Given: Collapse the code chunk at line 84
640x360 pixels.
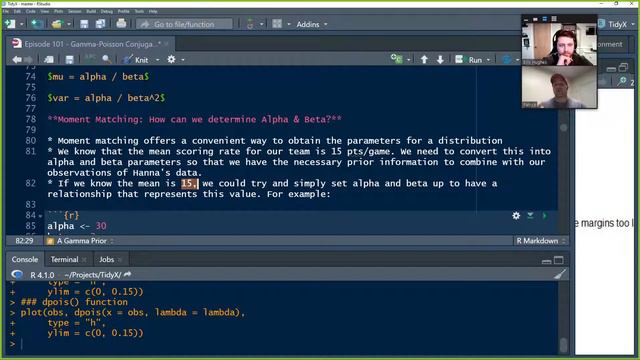Looking at the screenshot, I should [40, 216].
